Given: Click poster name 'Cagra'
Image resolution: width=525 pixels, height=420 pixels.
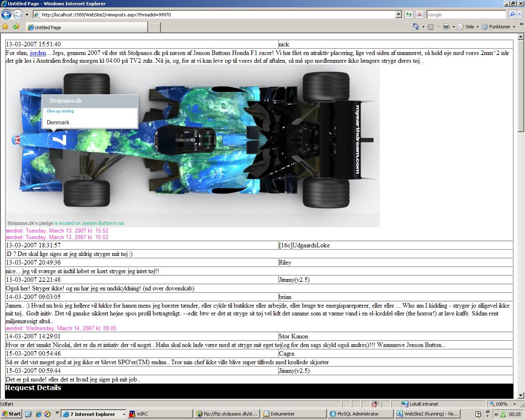Looking at the screenshot, I should click(286, 354).
